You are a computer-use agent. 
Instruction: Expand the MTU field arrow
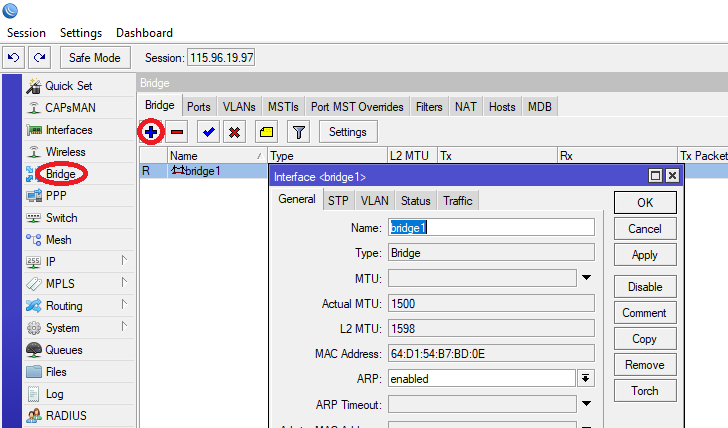[x=586, y=278]
